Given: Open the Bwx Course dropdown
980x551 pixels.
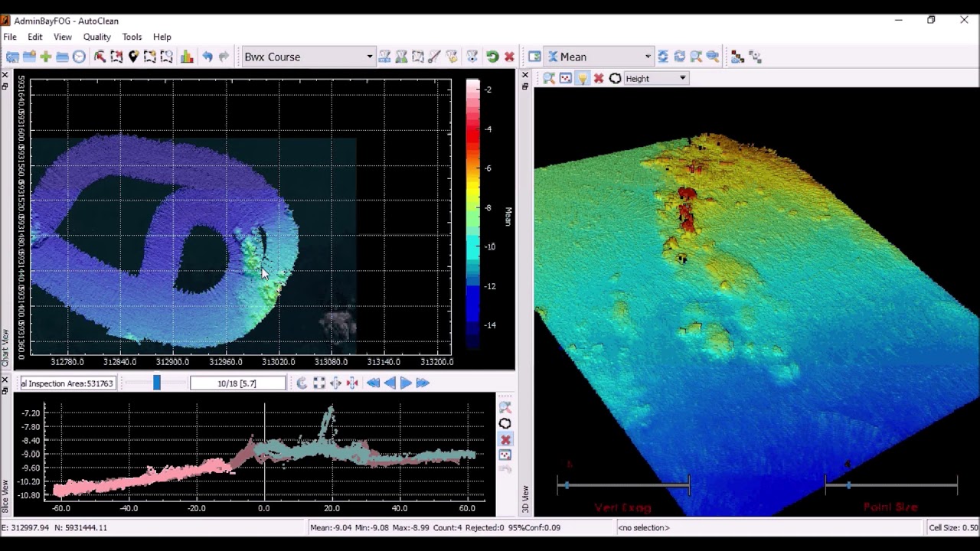Looking at the screenshot, I should click(x=308, y=57).
